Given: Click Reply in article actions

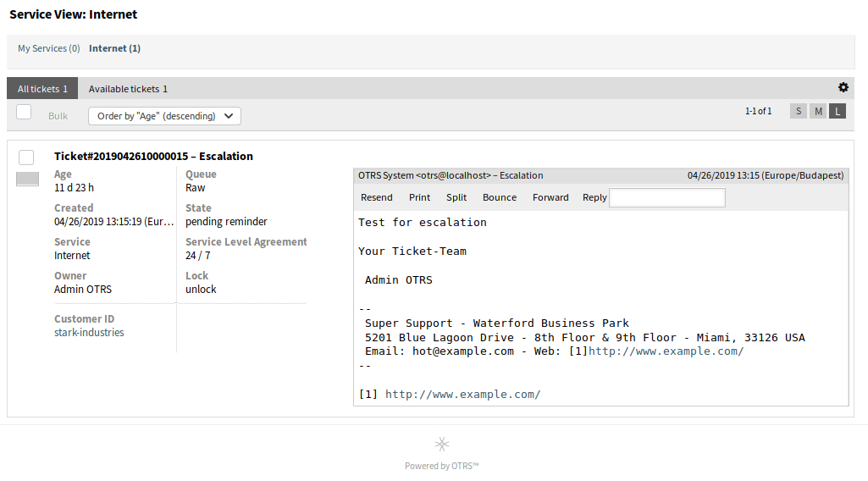Looking at the screenshot, I should 594,197.
